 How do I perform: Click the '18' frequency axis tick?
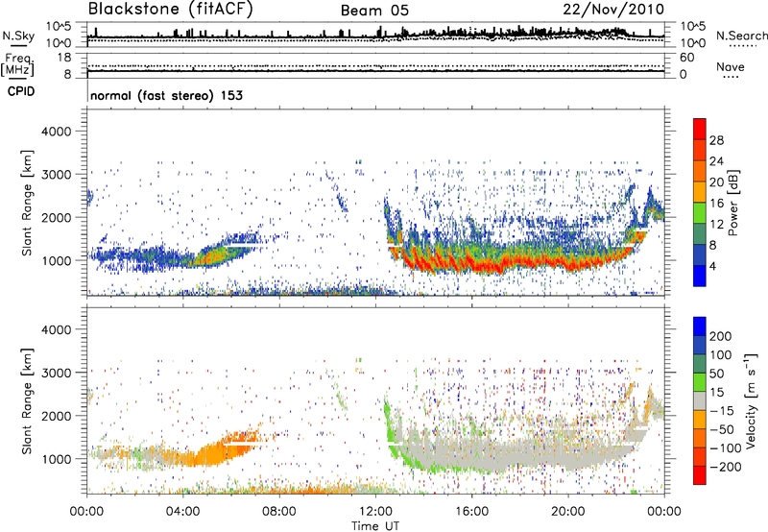pyautogui.click(x=64, y=58)
